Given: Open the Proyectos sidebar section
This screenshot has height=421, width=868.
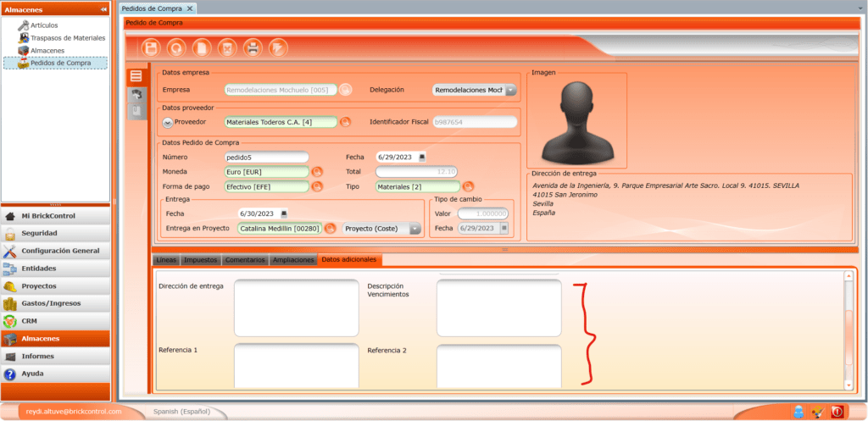Looking at the screenshot, I should point(39,285).
